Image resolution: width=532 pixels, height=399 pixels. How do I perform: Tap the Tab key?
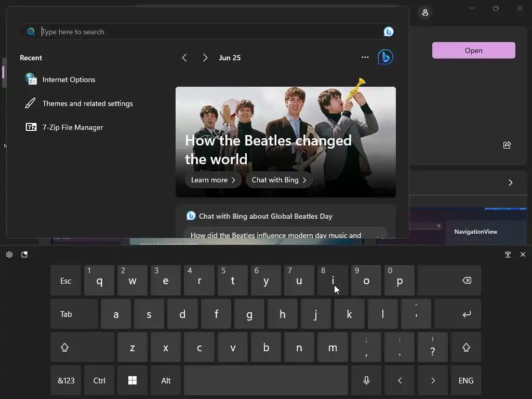74,314
